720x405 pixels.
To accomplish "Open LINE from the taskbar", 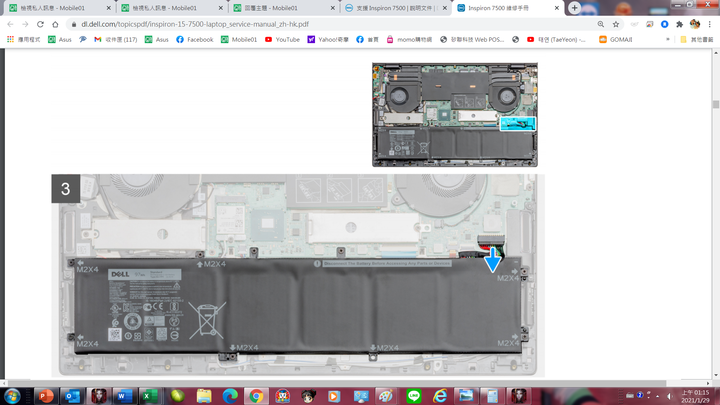I will (x=414, y=396).
